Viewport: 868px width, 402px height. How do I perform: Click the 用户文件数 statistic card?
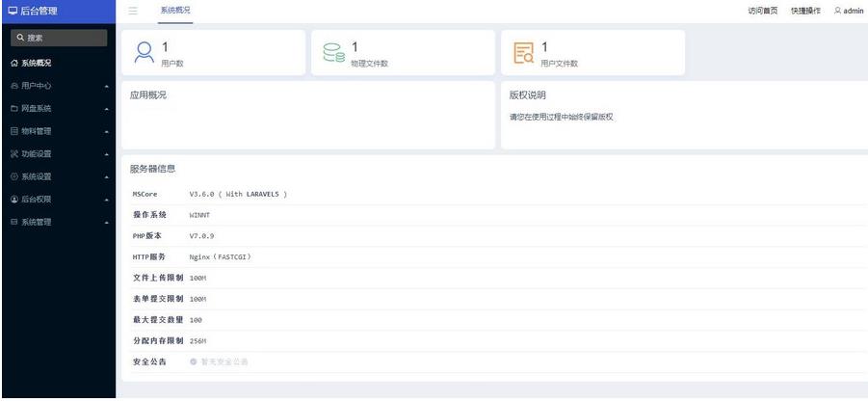(x=592, y=53)
